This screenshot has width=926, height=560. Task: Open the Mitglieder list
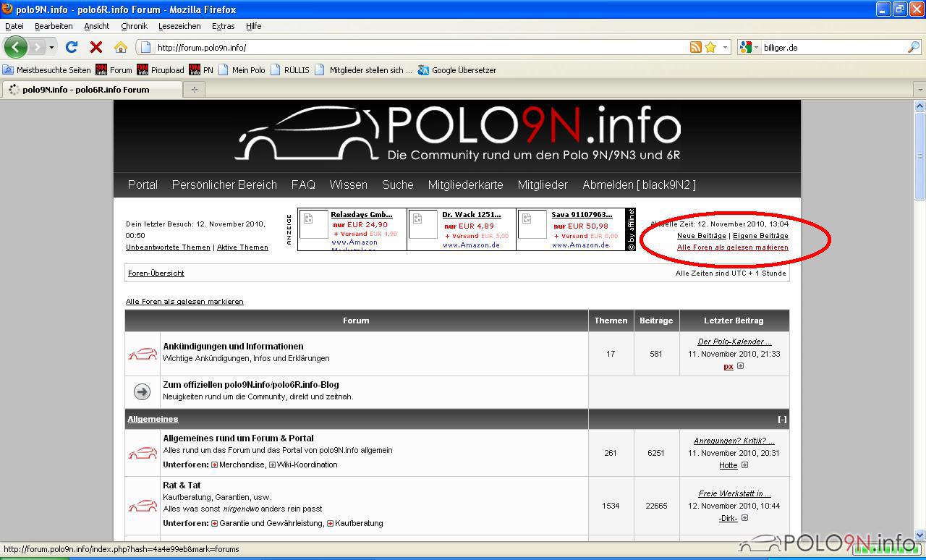click(x=543, y=184)
